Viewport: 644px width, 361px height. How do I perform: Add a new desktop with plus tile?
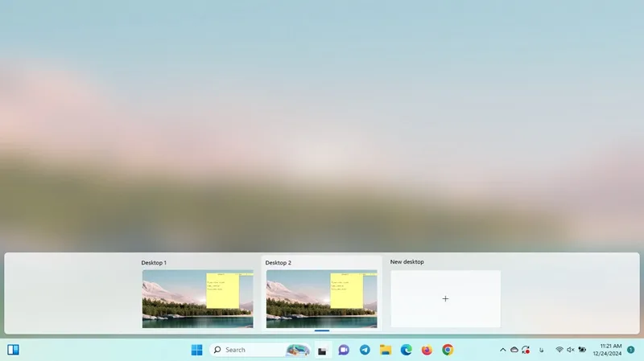[x=446, y=298]
